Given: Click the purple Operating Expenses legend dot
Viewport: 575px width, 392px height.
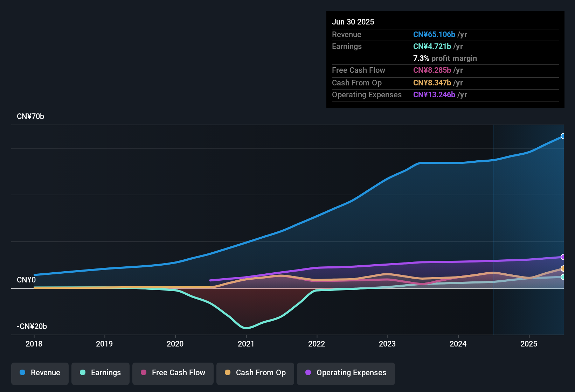Looking at the screenshot, I should 308,373.
